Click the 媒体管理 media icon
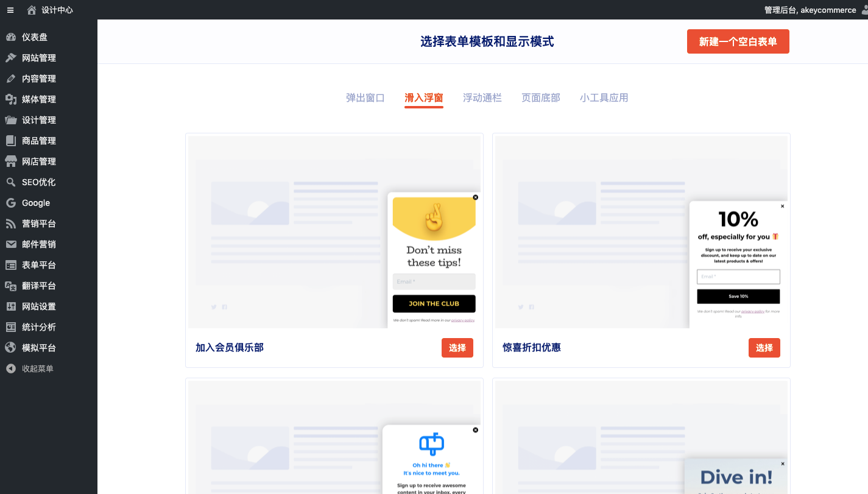The image size is (868, 494). click(x=10, y=99)
